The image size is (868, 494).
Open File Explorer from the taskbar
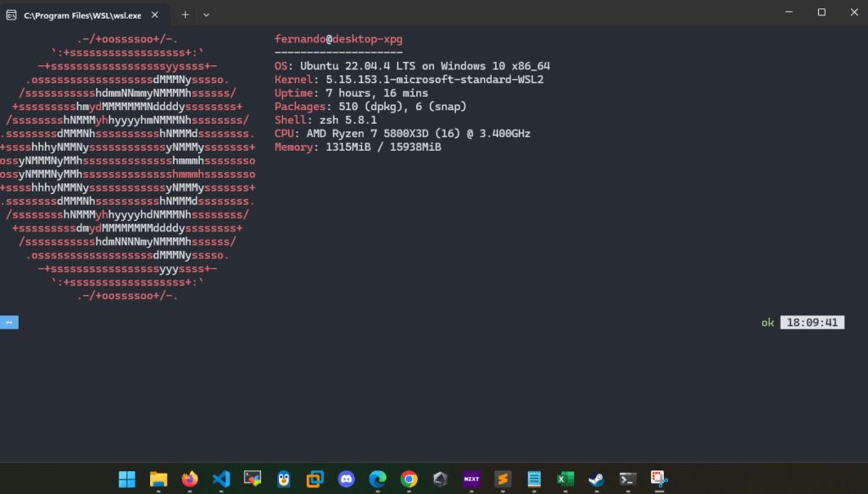[x=158, y=480]
